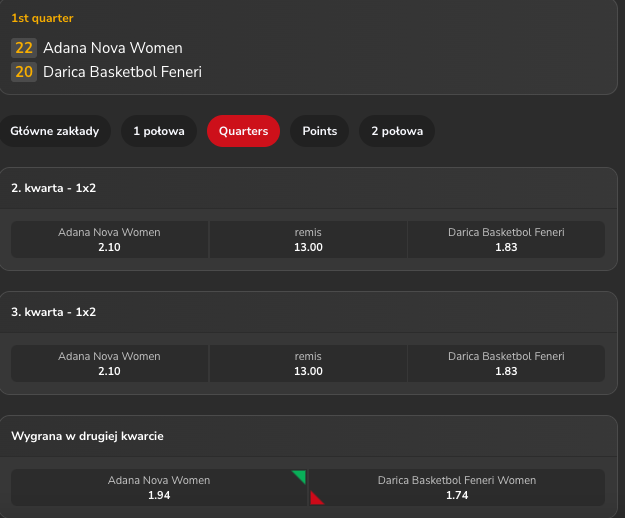Select the red Quarters tab
Screen dimensions: 625x518
coord(243,131)
